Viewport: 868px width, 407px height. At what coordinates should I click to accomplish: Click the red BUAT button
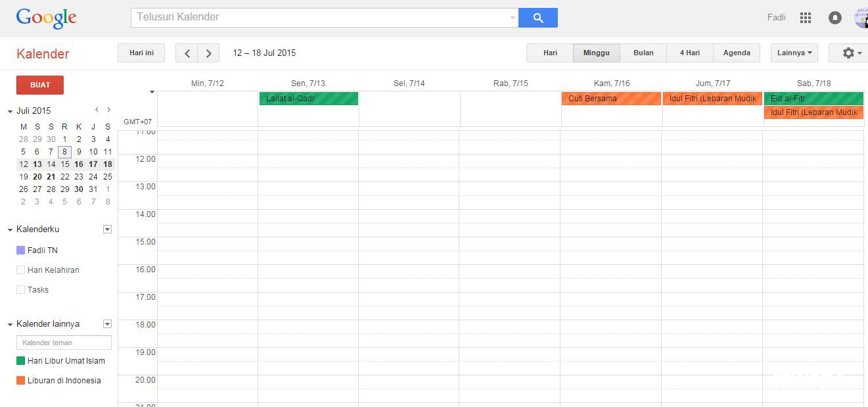[x=40, y=85]
